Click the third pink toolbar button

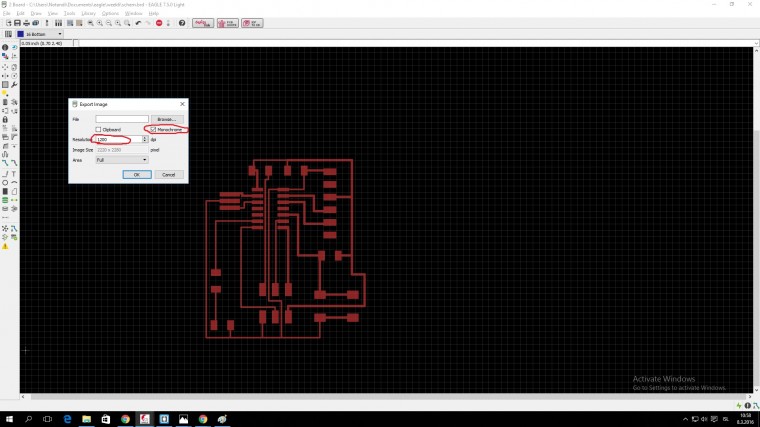click(252, 23)
